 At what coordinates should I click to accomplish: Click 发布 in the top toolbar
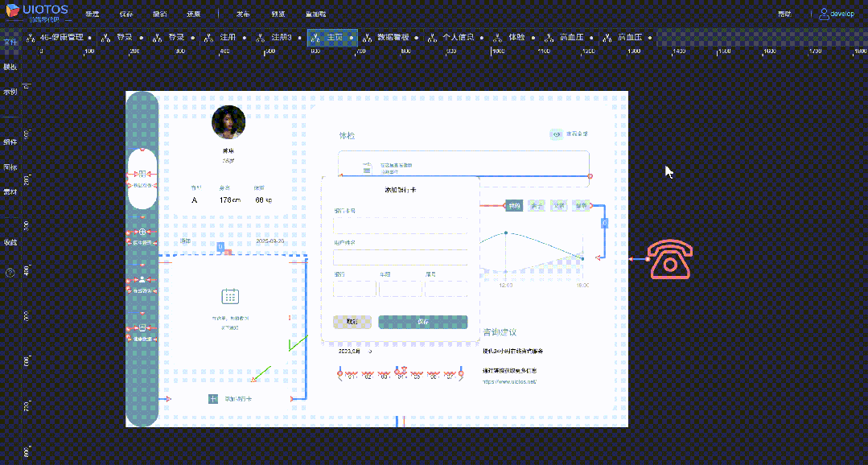(x=243, y=14)
